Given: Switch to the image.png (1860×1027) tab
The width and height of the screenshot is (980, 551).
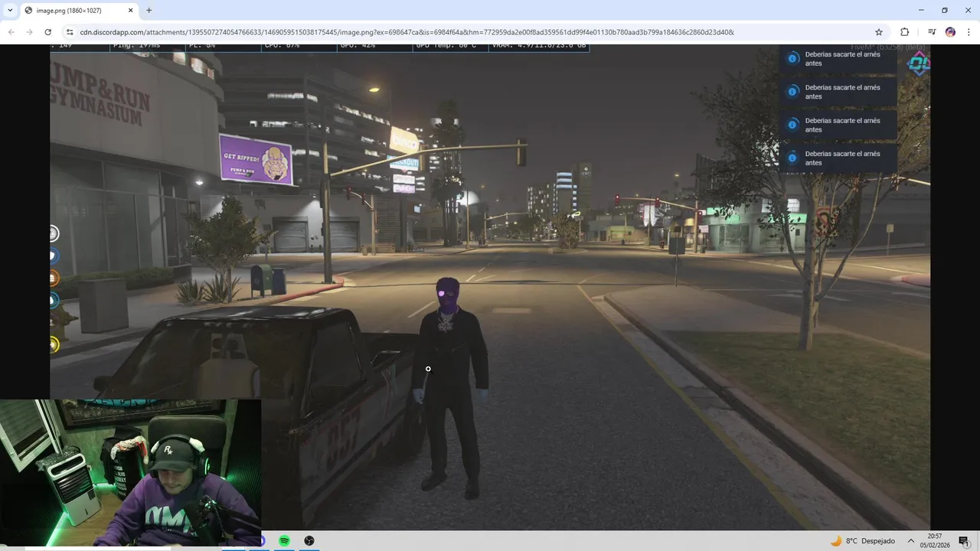Looking at the screenshot, I should click(78, 11).
